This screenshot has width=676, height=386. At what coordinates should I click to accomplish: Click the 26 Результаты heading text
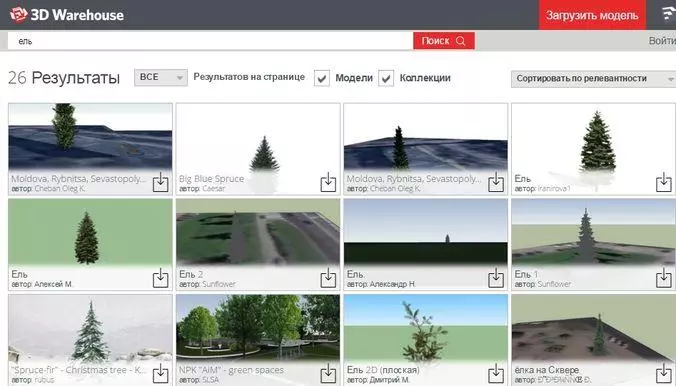click(x=64, y=78)
